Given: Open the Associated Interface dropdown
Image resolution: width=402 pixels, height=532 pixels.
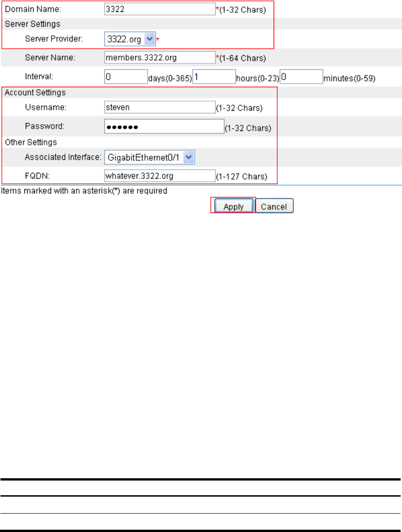Looking at the screenshot, I should coord(149,158).
